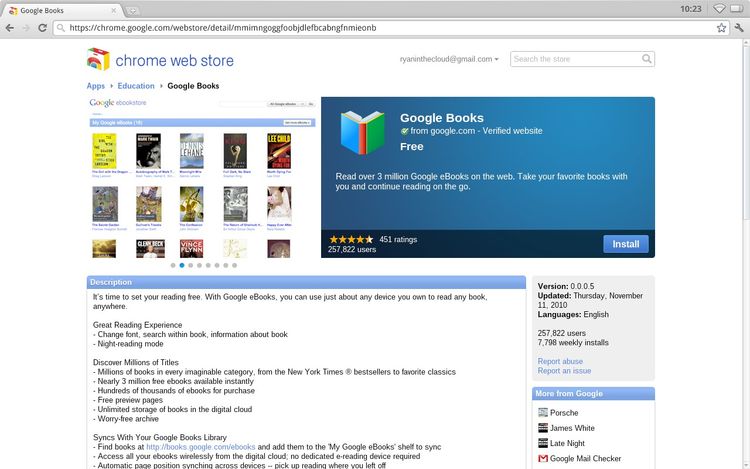
Task: Select the first screenshot carousel dot
Action: (172, 265)
